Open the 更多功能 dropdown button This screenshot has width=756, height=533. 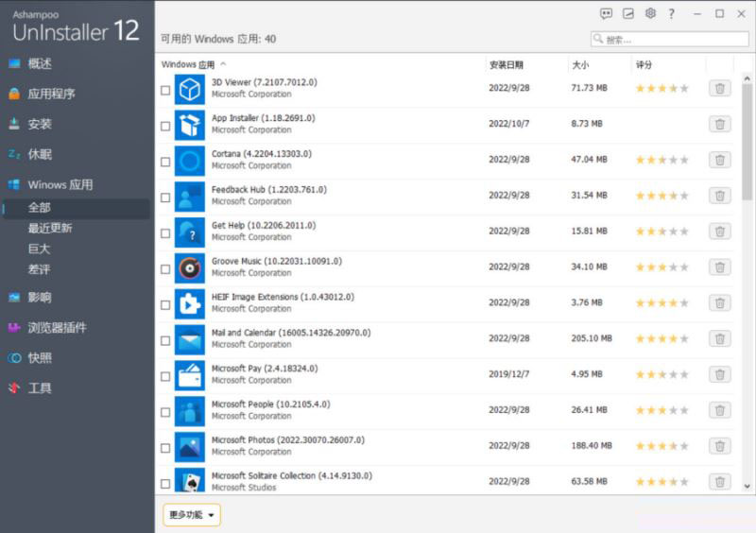pos(192,515)
